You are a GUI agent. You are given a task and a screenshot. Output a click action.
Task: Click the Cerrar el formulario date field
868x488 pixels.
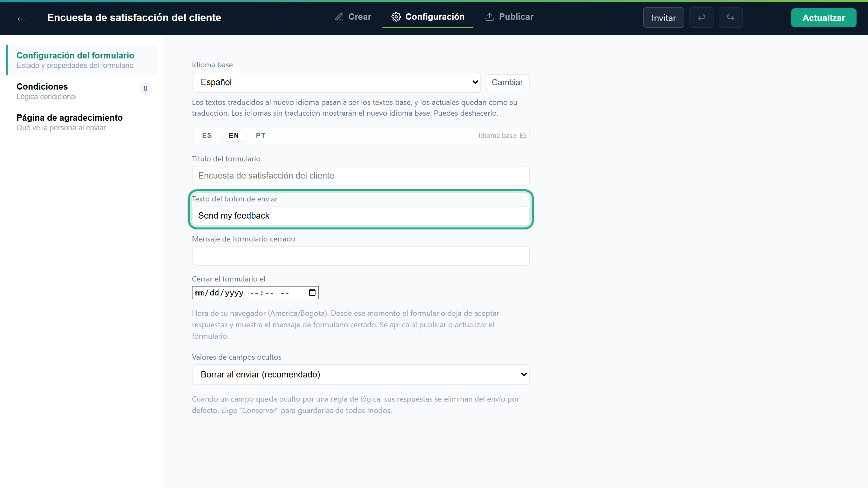[255, 293]
